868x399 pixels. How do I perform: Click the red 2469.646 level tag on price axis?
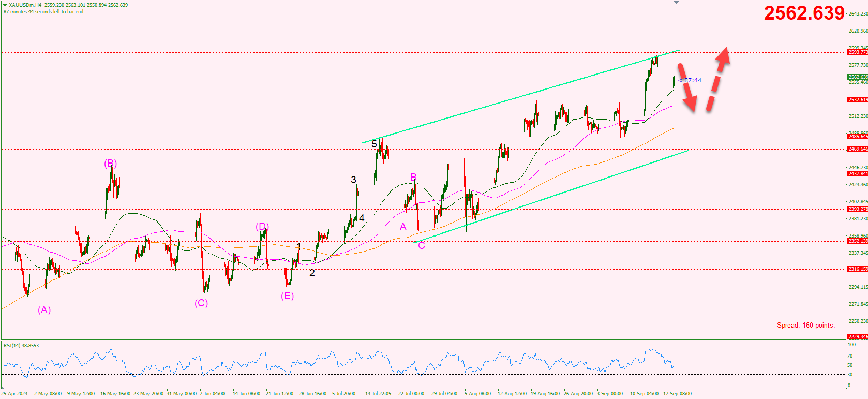point(858,149)
